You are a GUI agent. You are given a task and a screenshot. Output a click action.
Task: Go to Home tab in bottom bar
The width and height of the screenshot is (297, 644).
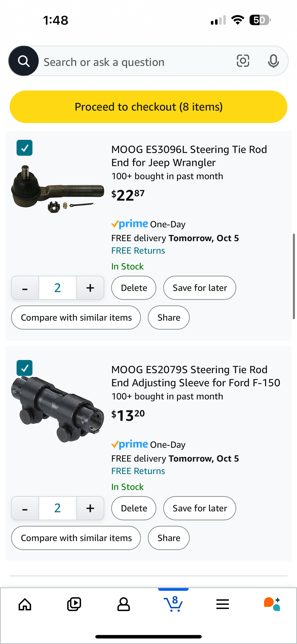(25, 604)
